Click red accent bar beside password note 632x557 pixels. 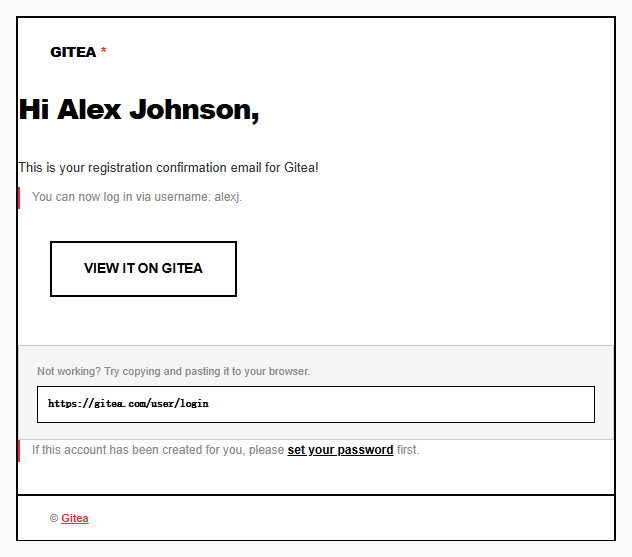pyautogui.click(x=19, y=451)
